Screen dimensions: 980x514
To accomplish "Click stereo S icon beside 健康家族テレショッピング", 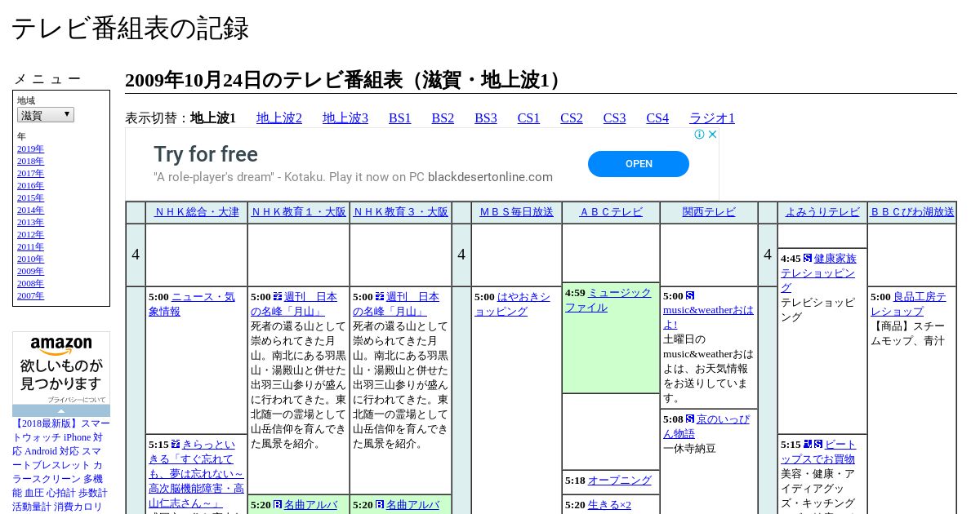I will 808,259.
